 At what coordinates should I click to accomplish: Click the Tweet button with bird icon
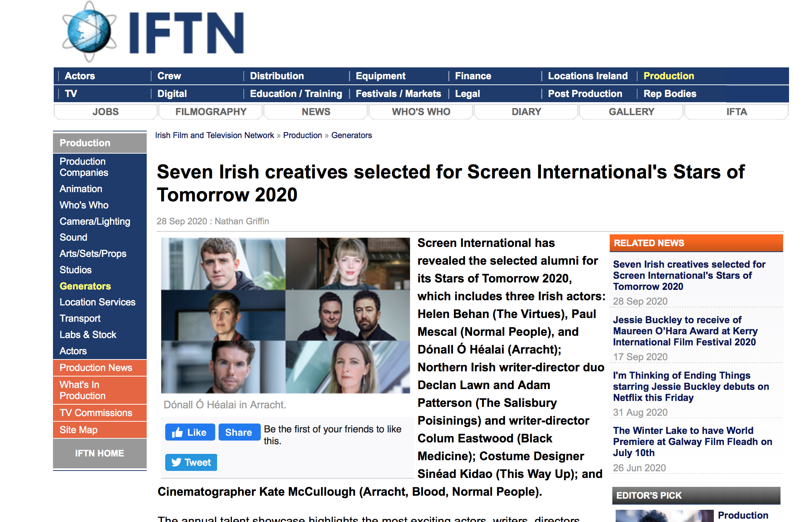191,462
